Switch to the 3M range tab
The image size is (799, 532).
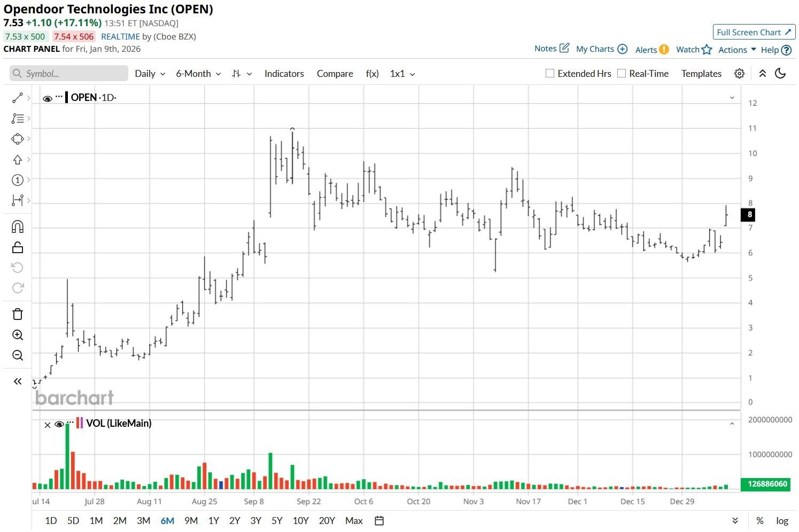(x=143, y=521)
